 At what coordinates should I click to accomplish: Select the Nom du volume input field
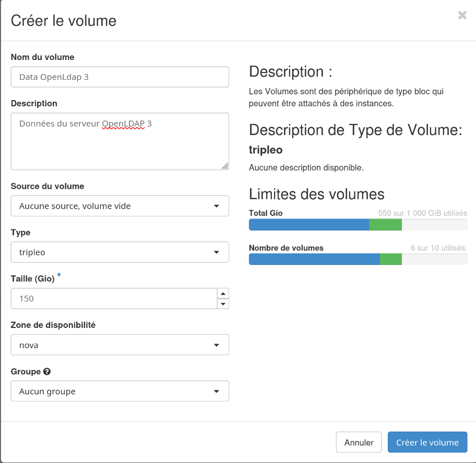click(x=120, y=77)
